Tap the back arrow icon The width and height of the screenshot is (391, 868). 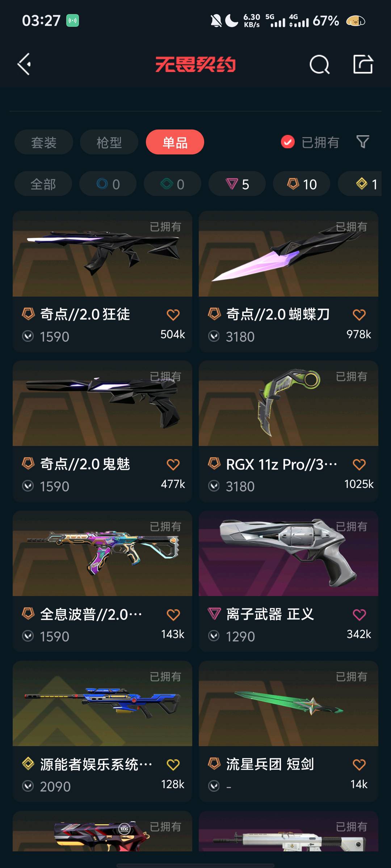[x=24, y=64]
